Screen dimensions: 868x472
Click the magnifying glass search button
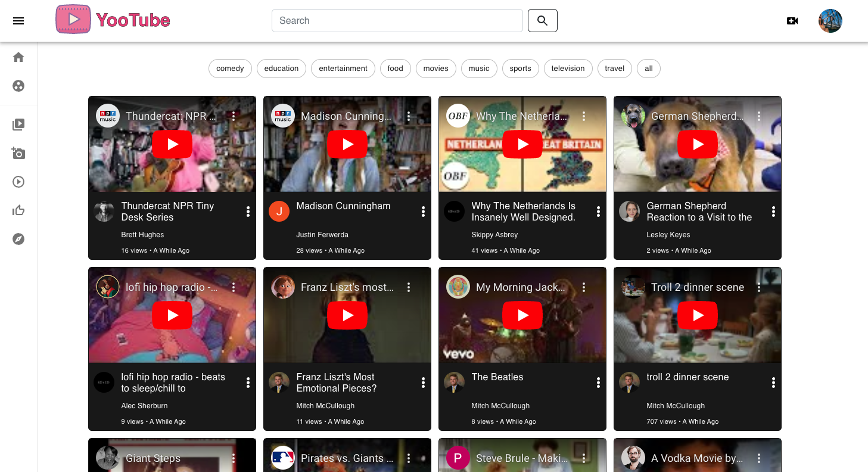tap(542, 21)
